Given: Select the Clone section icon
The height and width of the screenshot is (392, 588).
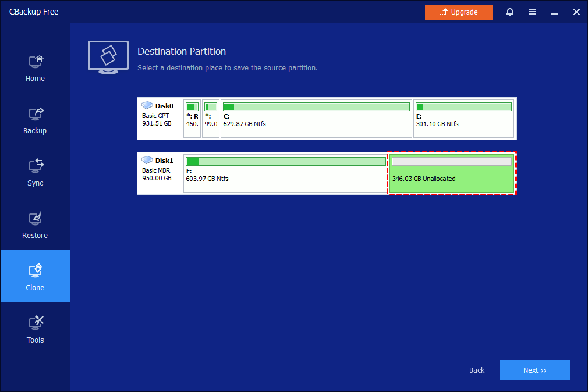Looking at the screenshot, I should coord(35,271).
